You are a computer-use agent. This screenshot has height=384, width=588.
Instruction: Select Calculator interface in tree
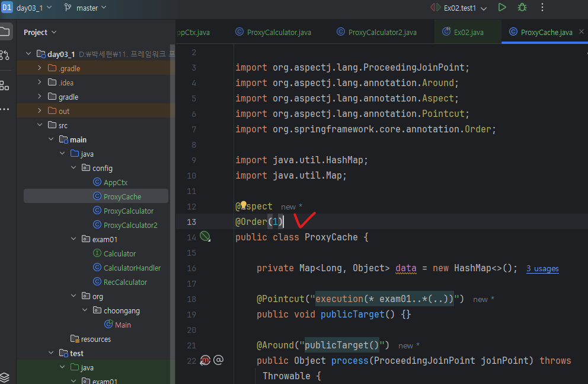(x=114, y=254)
